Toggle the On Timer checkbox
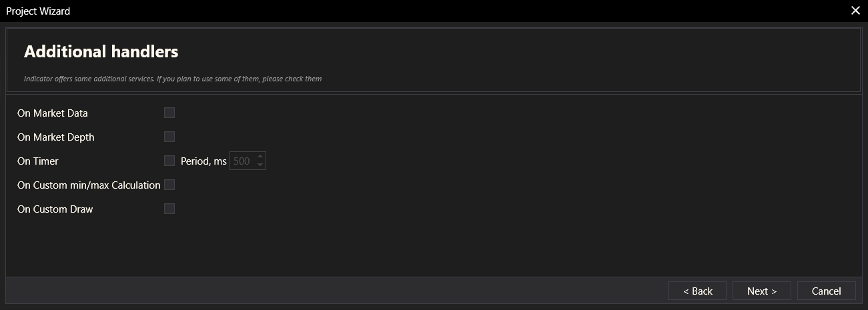Image resolution: width=868 pixels, height=310 pixels. [x=169, y=161]
